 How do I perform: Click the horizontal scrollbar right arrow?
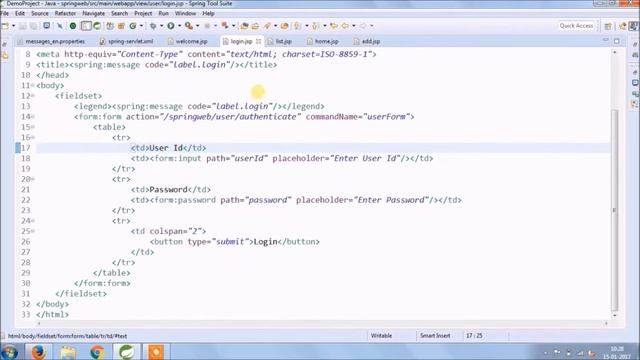[606, 323]
